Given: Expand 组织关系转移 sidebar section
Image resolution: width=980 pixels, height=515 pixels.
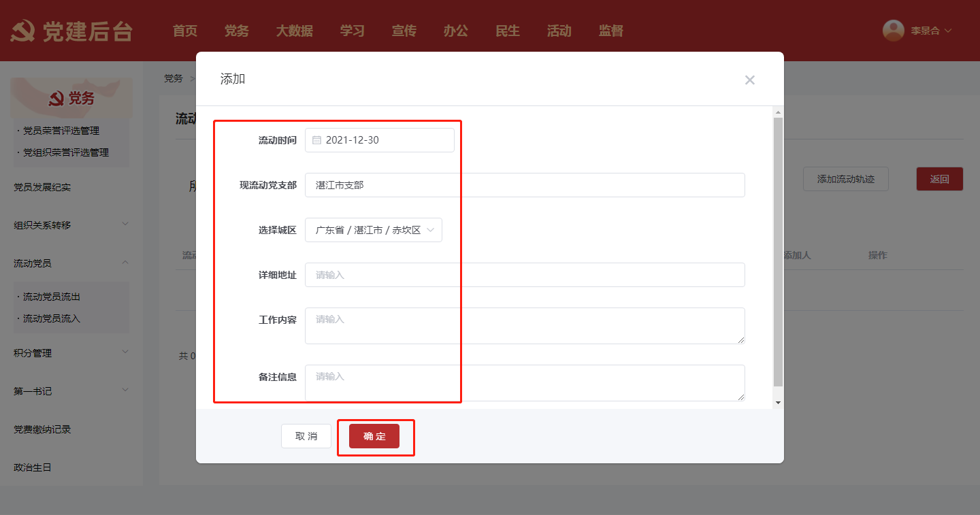Looking at the screenshot, I should (125, 224).
